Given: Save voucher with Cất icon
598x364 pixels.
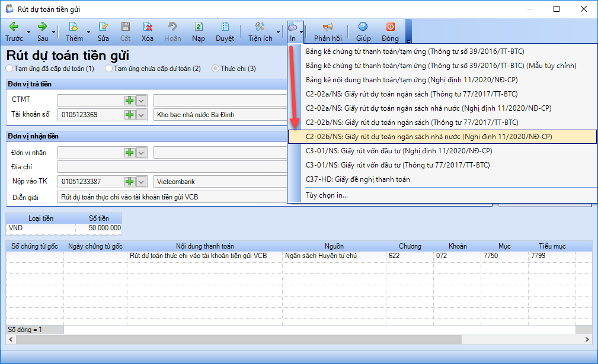Looking at the screenshot, I should tap(126, 26).
